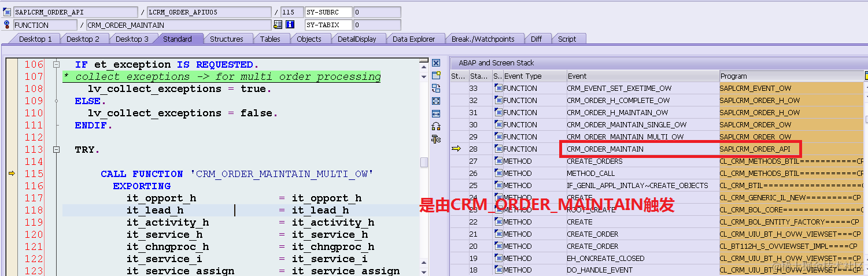Close the ABAP and Screen Stack tool
Image resolution: width=868 pixels, height=276 pixels.
(x=436, y=62)
